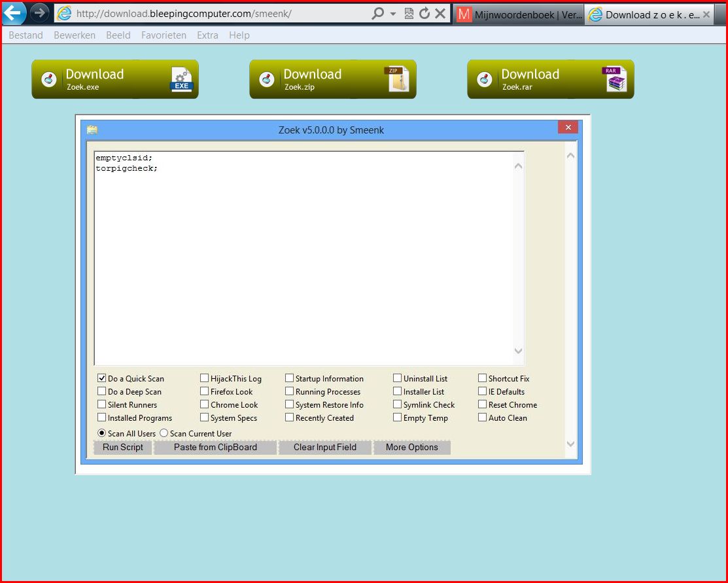The width and height of the screenshot is (728, 583).
Task: Check Uninstall List option
Action: [x=397, y=378]
